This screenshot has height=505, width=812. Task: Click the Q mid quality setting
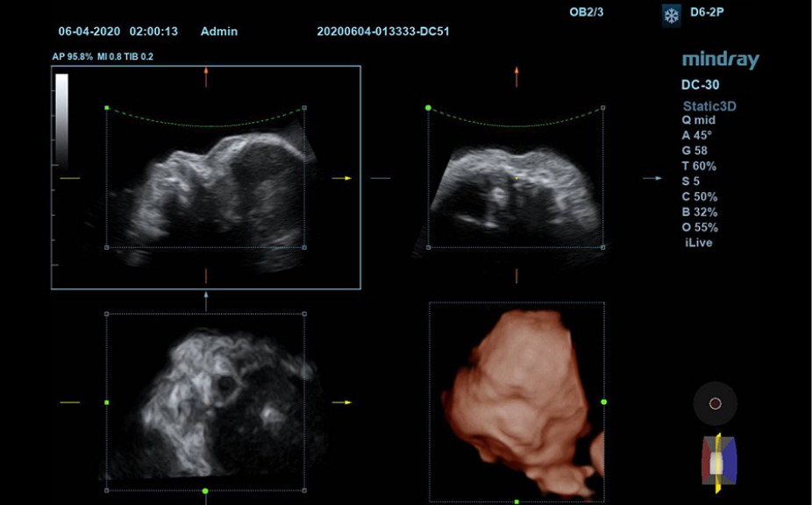pos(699,120)
